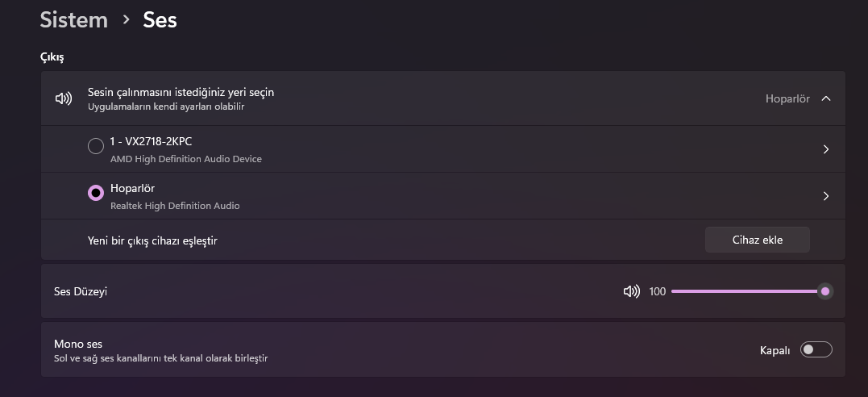Go back to Sistem breadcrumb
The height and width of the screenshot is (397, 868).
(x=73, y=19)
